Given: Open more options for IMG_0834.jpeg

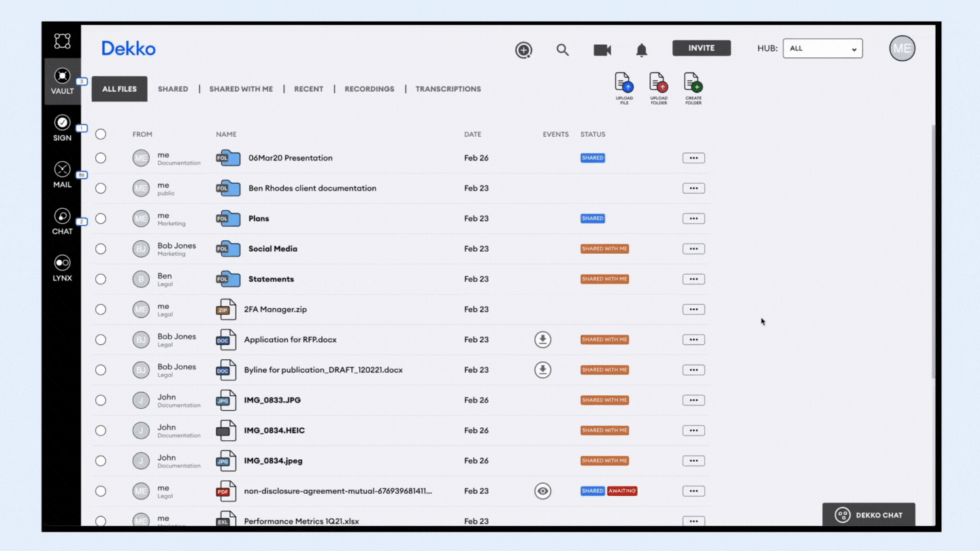Looking at the screenshot, I should click(x=693, y=461).
